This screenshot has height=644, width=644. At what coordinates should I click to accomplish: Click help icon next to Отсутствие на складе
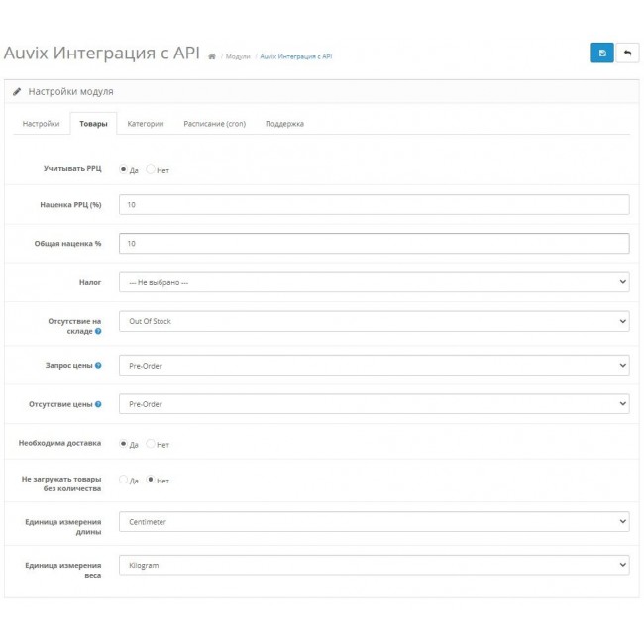tap(98, 331)
